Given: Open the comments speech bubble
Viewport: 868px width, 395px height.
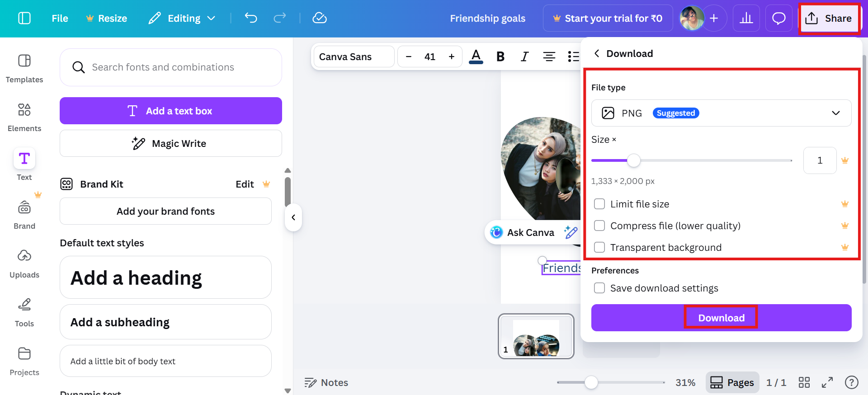Looking at the screenshot, I should 779,18.
